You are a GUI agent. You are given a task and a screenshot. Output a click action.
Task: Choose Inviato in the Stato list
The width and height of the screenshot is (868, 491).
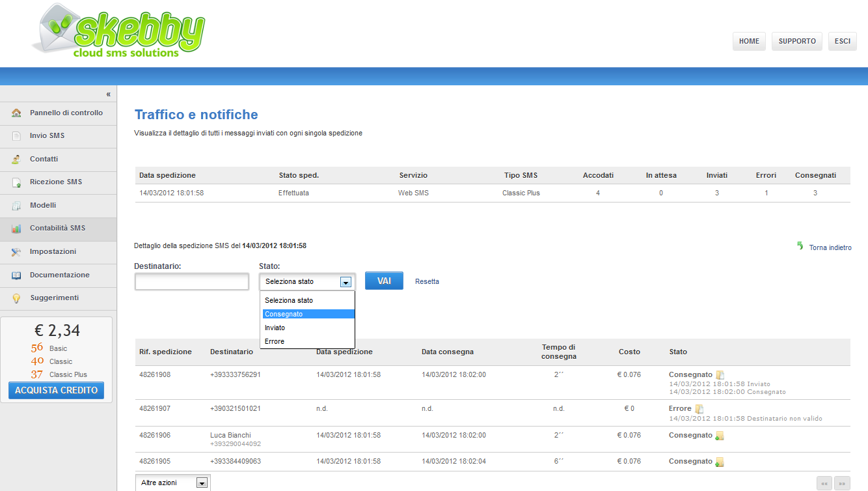pyautogui.click(x=308, y=328)
